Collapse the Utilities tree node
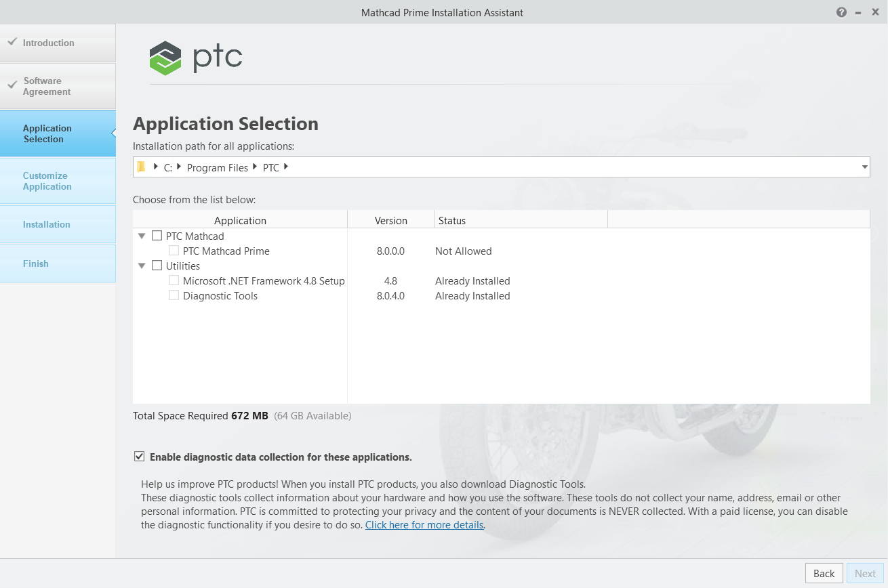The image size is (888, 588). pos(142,266)
